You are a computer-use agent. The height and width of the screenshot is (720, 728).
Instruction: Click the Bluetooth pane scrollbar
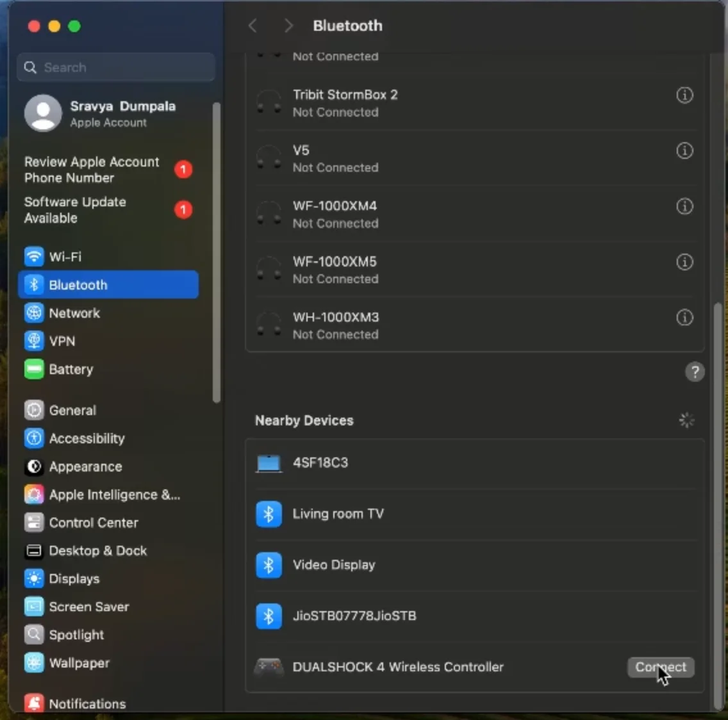tap(718, 506)
